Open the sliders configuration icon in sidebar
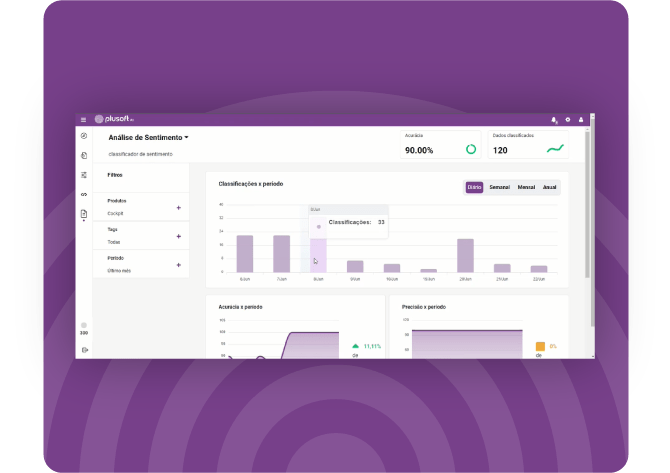This screenshot has height=473, width=670. tap(84, 175)
